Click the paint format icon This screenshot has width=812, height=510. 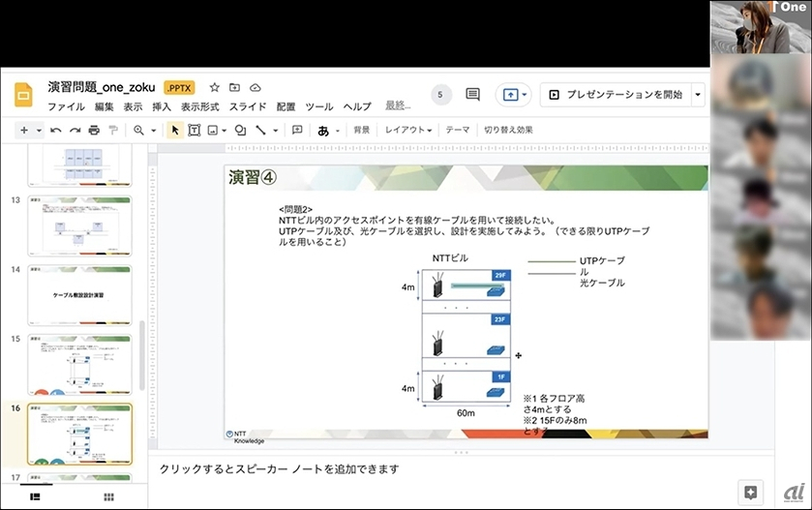coord(113,130)
